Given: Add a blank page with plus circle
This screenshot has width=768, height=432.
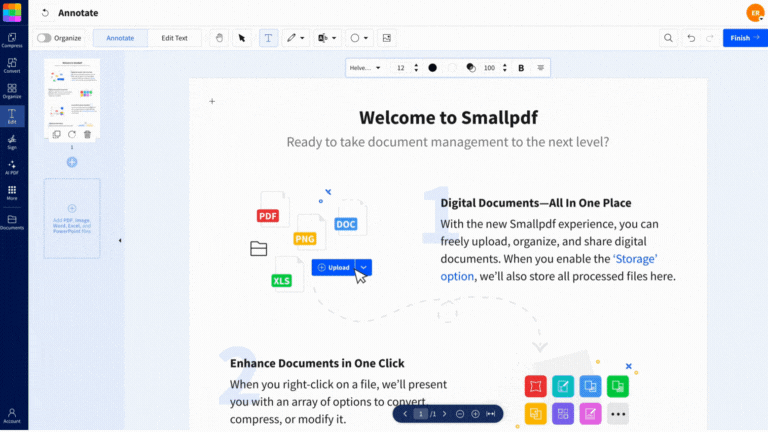Looking at the screenshot, I should 72,162.
